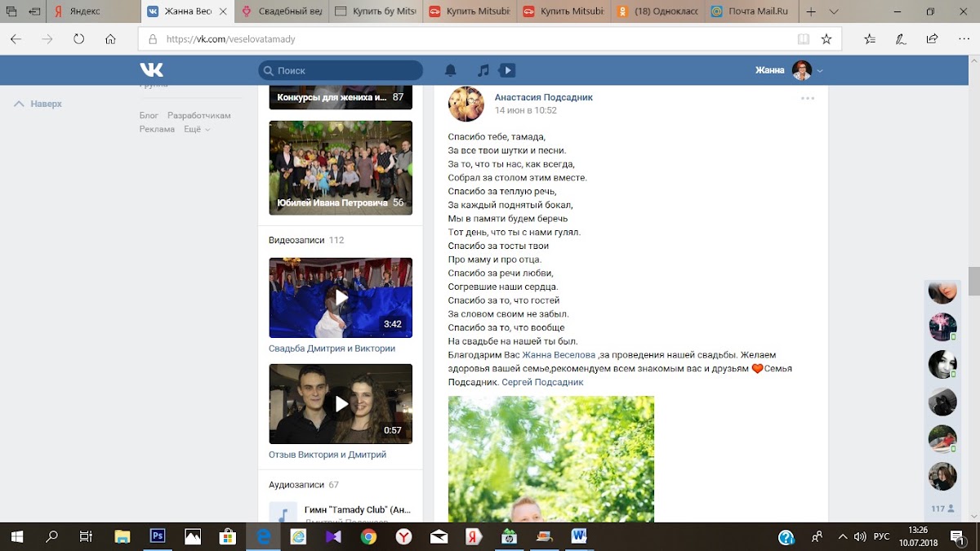Click the Share page icon
980x551 pixels.
931,38
